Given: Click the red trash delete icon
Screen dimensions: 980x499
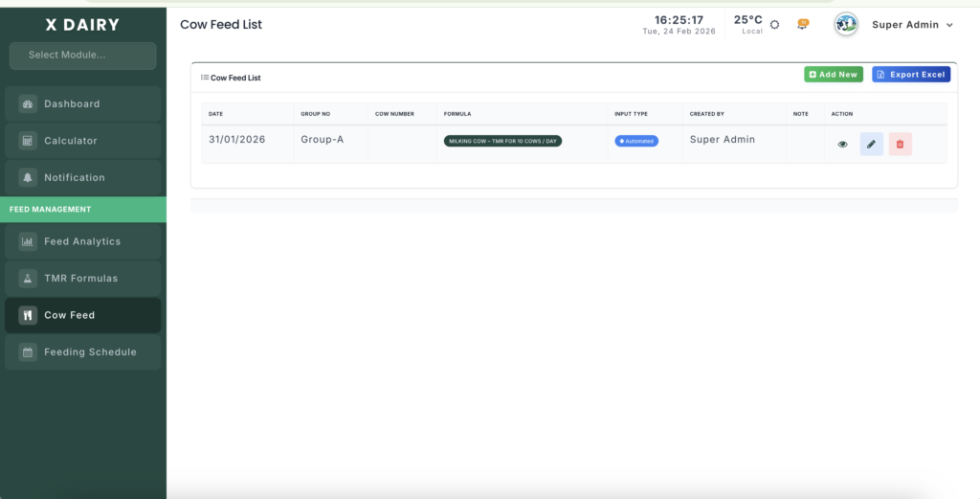Looking at the screenshot, I should (x=900, y=145).
